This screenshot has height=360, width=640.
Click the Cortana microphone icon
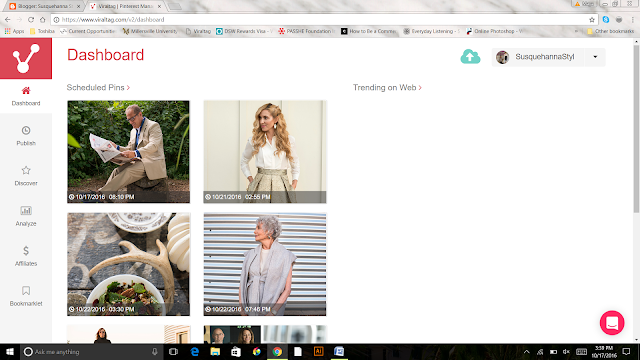click(x=155, y=351)
